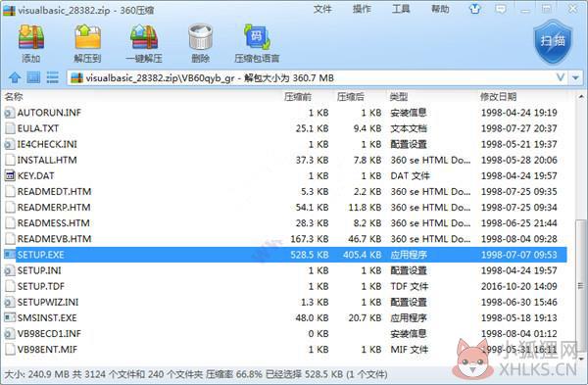Click the scroll up arrow of file list

coord(581,97)
